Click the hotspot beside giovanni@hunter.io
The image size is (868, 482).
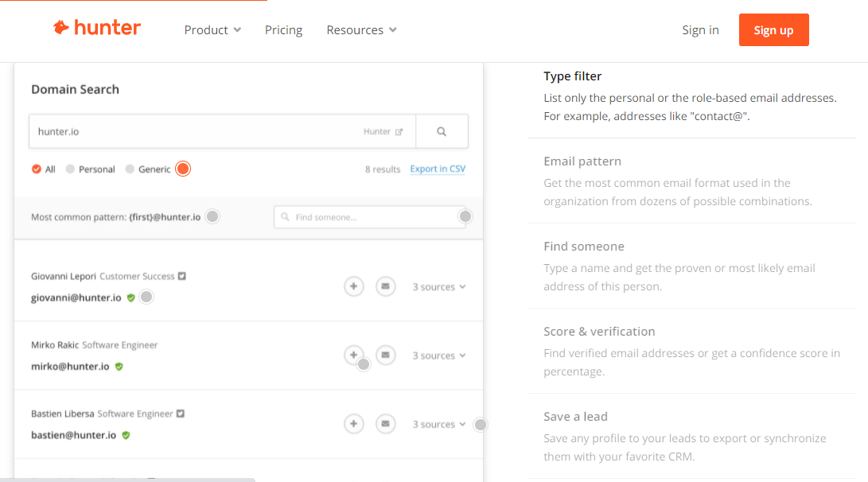[146, 297]
